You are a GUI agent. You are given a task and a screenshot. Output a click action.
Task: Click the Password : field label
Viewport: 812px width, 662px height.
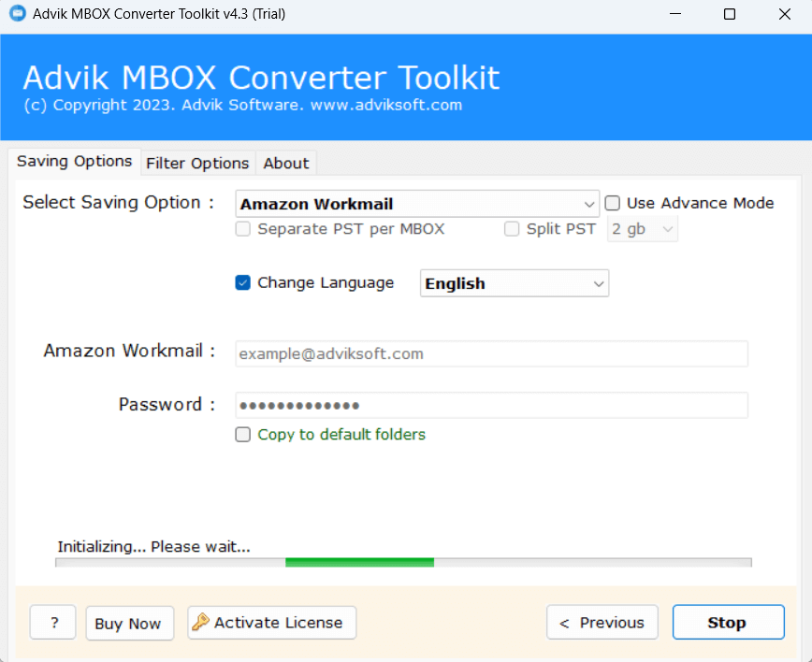[x=167, y=404]
